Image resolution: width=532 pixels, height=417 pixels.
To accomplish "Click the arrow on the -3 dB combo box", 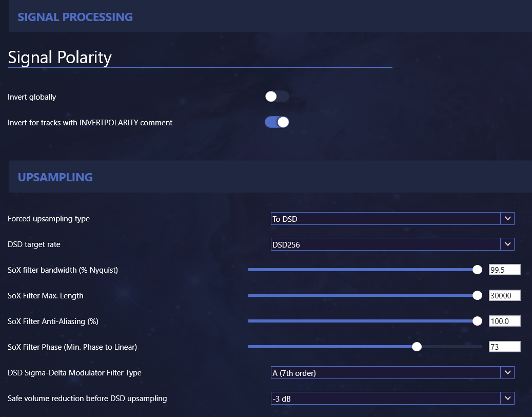I will (x=507, y=399).
